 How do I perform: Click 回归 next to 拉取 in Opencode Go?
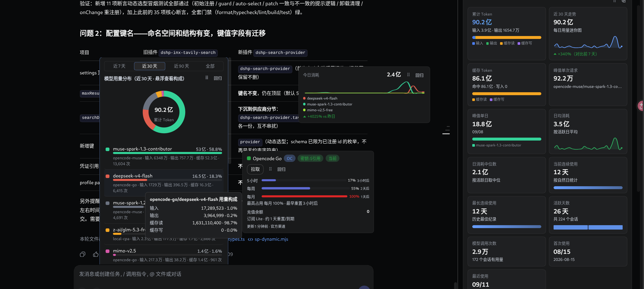point(281,169)
